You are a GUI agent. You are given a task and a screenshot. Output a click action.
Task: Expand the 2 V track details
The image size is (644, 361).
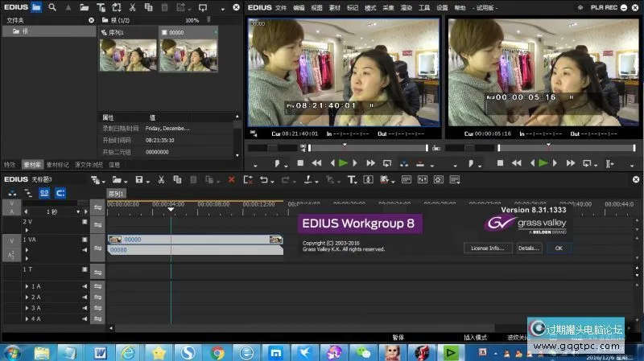(x=27, y=229)
